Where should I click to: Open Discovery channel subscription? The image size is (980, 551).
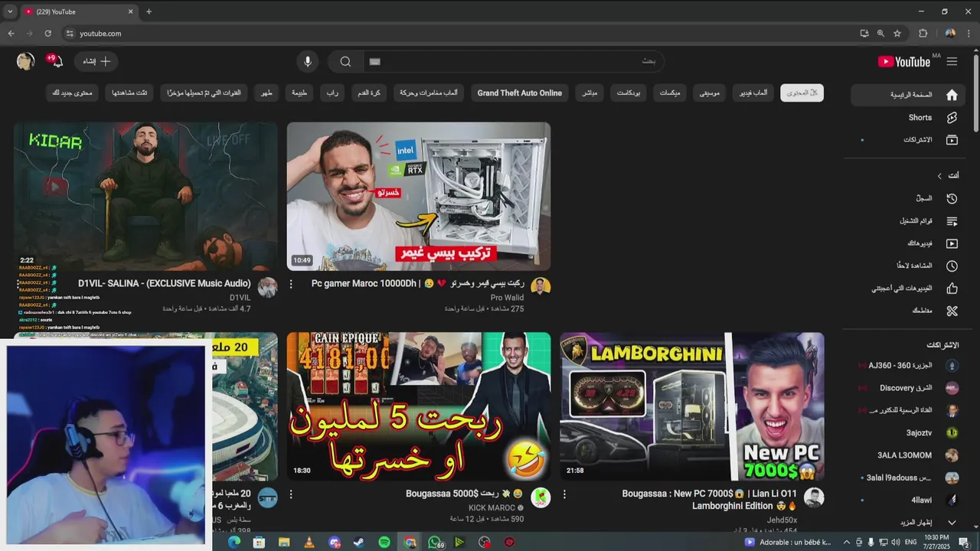coord(906,388)
